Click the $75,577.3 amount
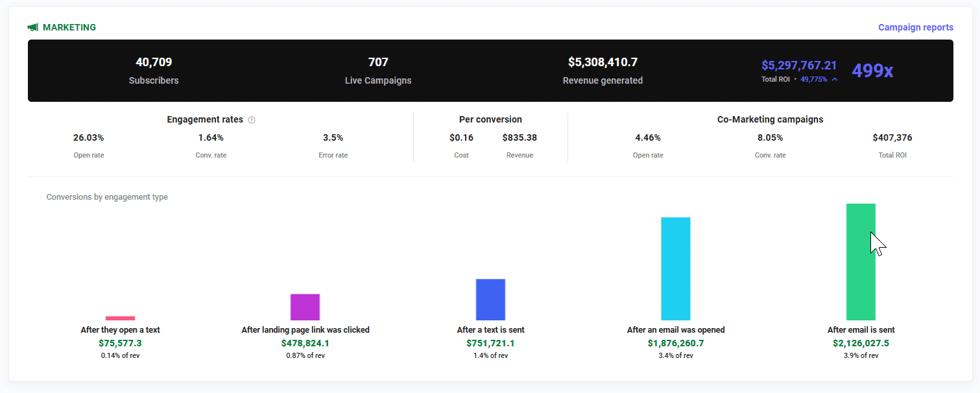Viewport: 980px width, 393px height. (121, 343)
